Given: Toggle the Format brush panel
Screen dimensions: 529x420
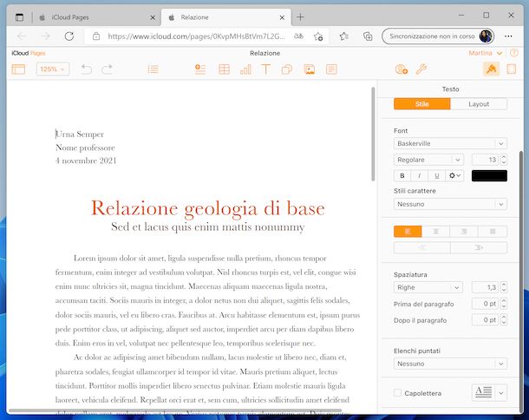Looking at the screenshot, I should click(491, 69).
